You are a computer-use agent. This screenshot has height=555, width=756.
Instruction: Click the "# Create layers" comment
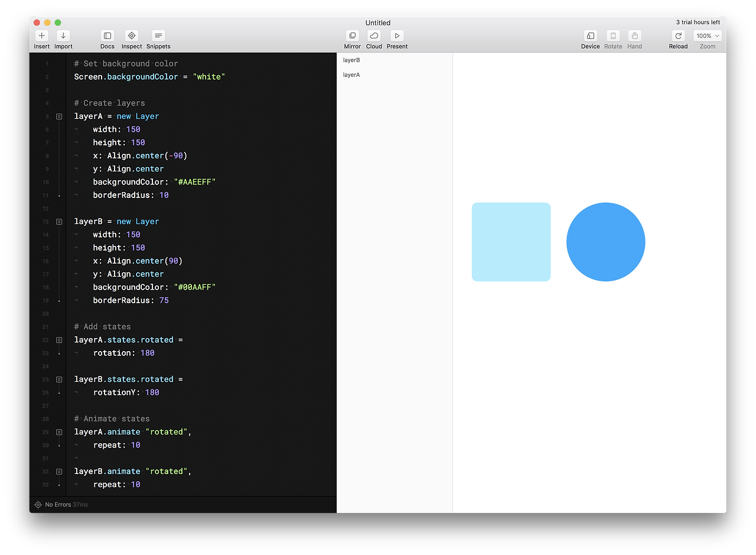[109, 103]
